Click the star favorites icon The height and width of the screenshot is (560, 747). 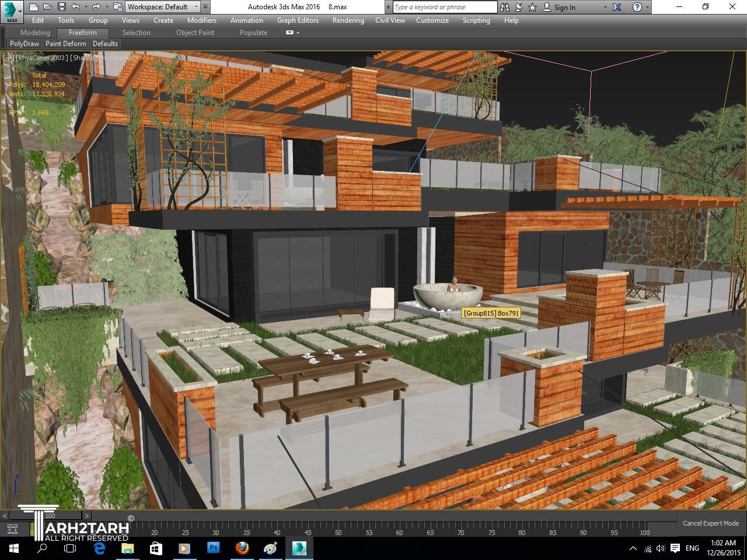coord(532,7)
